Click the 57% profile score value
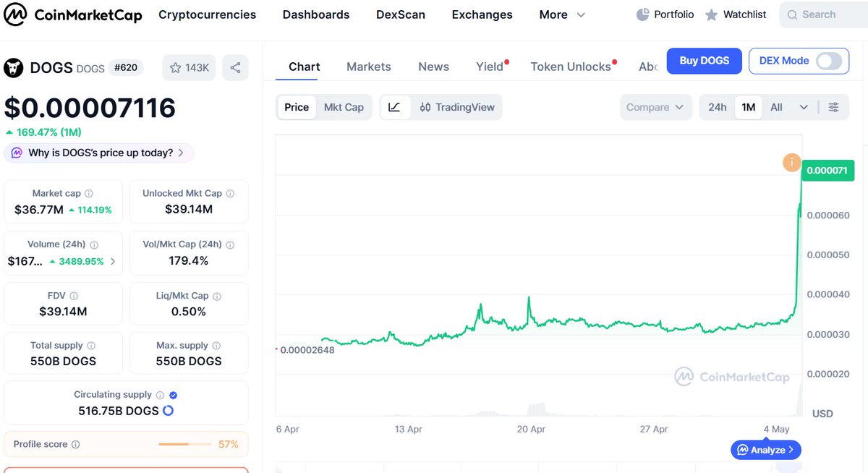This screenshot has height=473, width=868. tap(228, 444)
